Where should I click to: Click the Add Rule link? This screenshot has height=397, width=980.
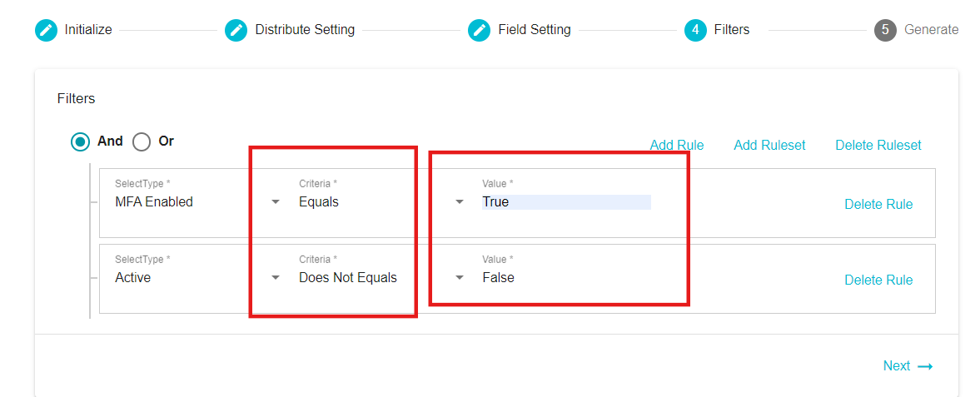coord(677,145)
